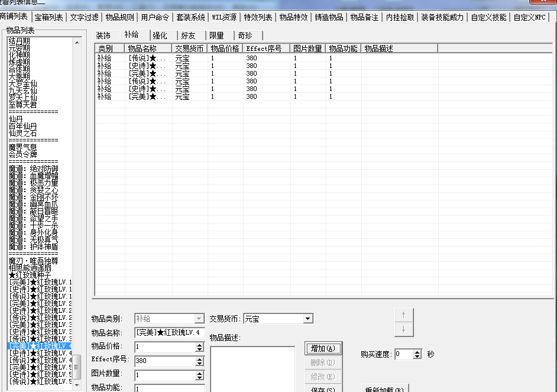
Task: Click the up arrow to move item
Action: coord(404,314)
